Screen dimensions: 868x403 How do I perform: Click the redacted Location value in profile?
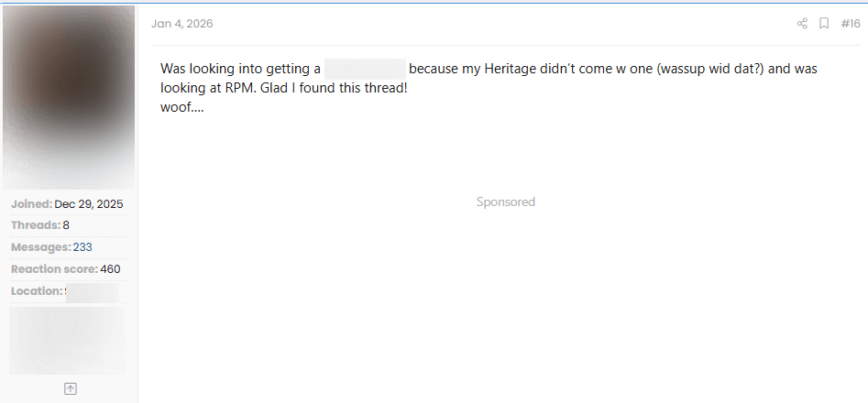tap(92, 291)
